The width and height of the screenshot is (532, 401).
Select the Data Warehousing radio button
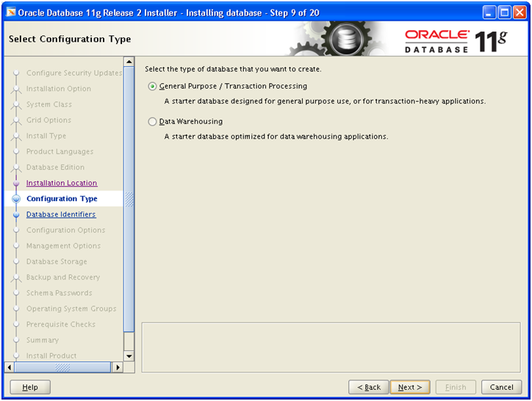point(152,121)
